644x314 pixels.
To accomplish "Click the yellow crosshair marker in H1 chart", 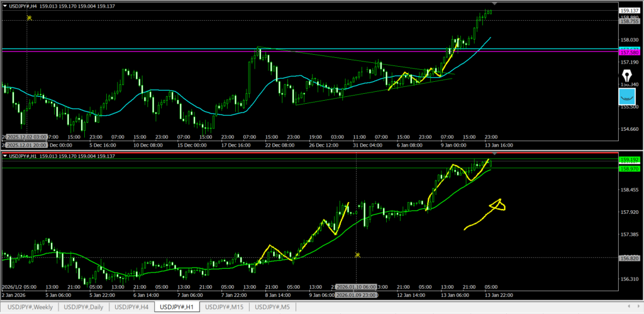I will pos(357,255).
